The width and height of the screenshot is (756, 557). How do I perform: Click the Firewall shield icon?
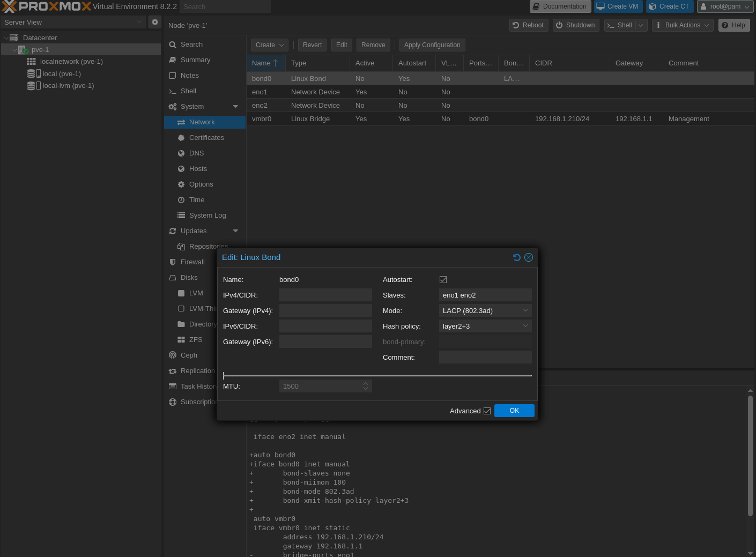173,262
